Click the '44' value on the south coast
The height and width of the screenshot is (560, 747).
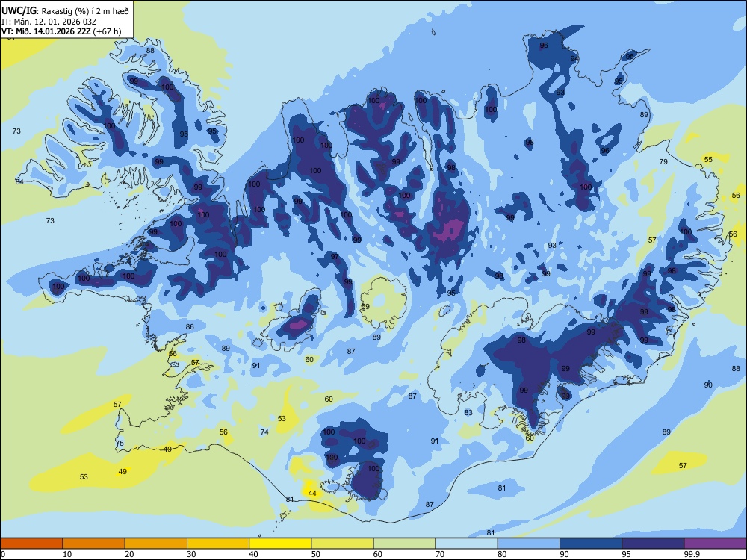(x=312, y=494)
